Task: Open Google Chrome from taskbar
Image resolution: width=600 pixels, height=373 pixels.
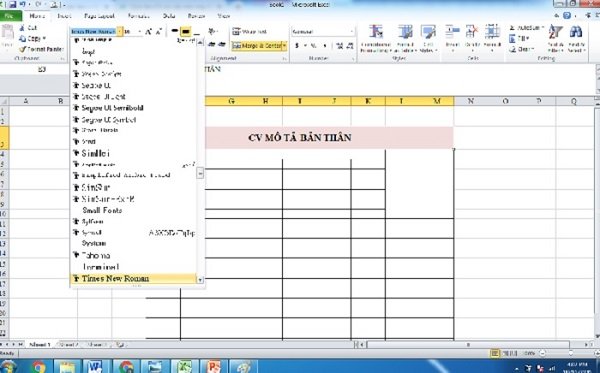Action: 39,367
